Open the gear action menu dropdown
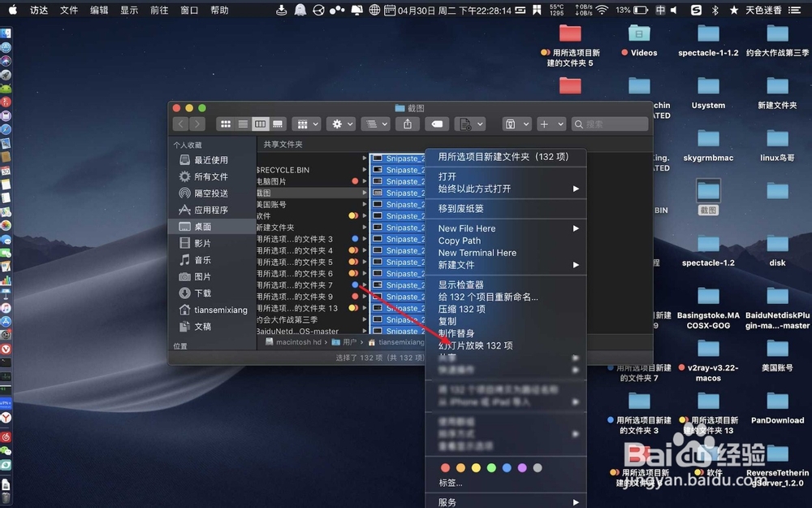The width and height of the screenshot is (812, 508). [342, 124]
